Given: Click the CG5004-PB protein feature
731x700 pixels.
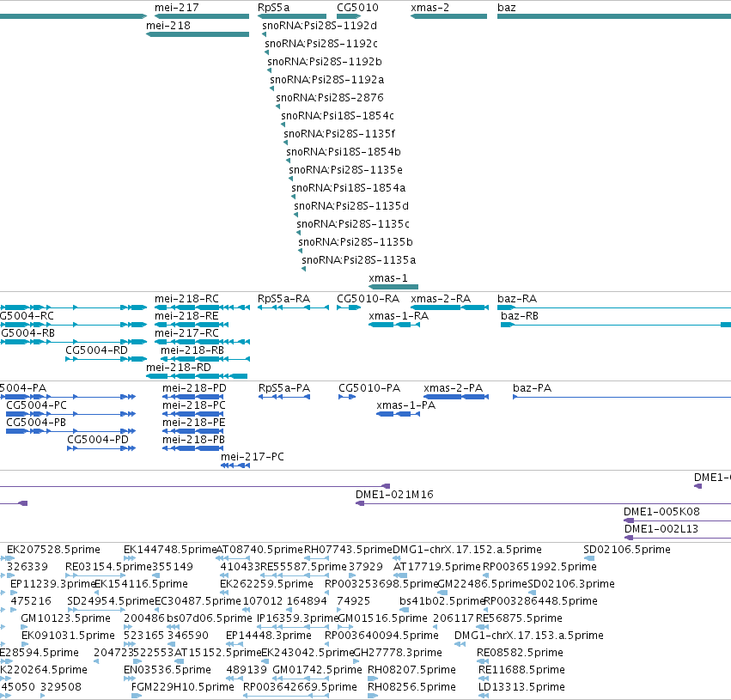Looking at the screenshot, I should coord(70,431).
